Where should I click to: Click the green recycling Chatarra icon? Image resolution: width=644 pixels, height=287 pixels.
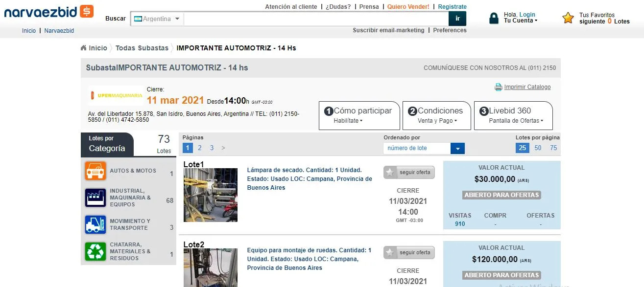[95, 251]
